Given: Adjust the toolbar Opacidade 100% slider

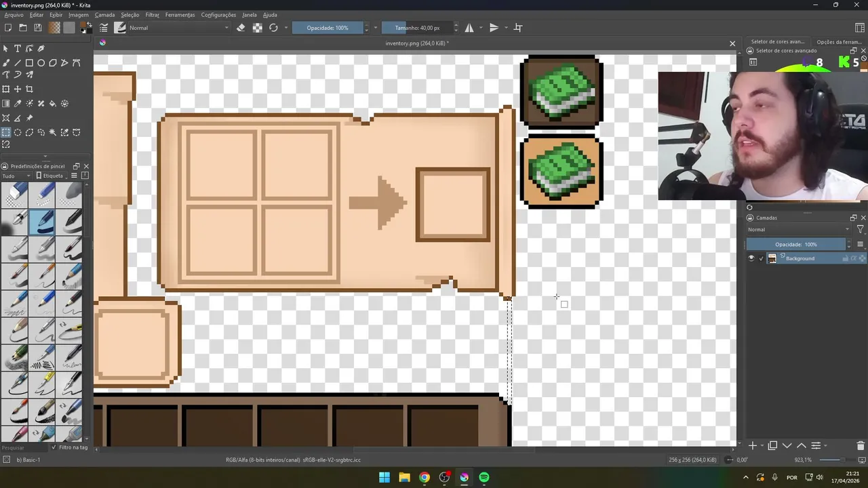Looking at the screenshot, I should coord(328,28).
